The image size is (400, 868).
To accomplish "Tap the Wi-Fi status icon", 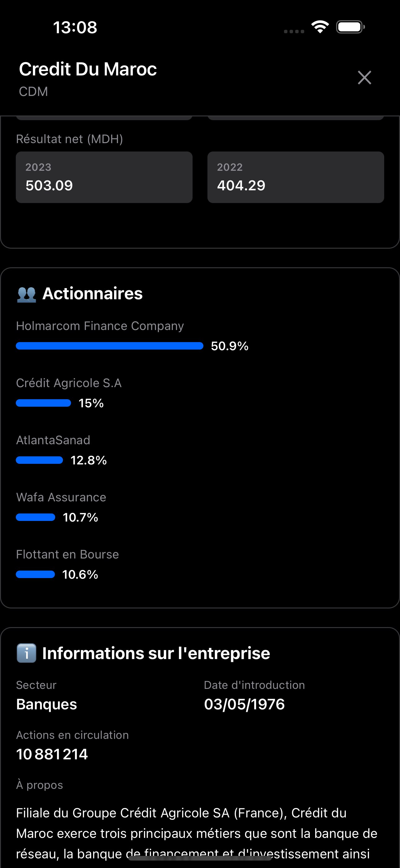I will point(320,27).
